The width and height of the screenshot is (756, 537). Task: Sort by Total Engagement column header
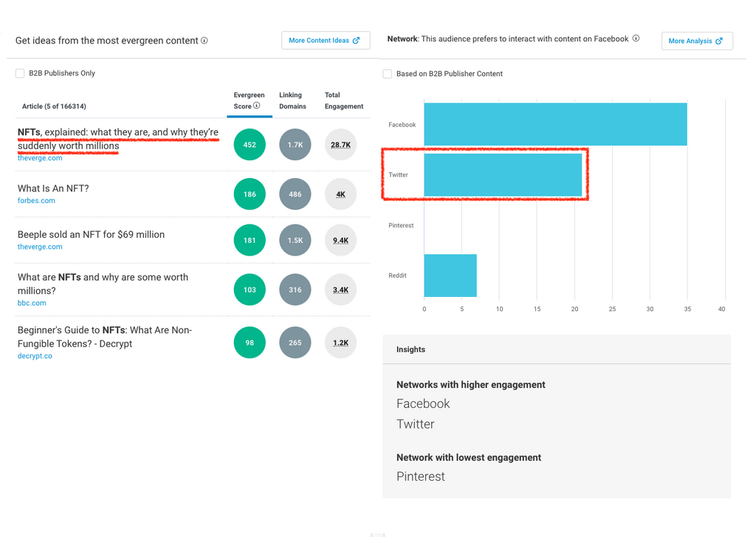click(343, 100)
